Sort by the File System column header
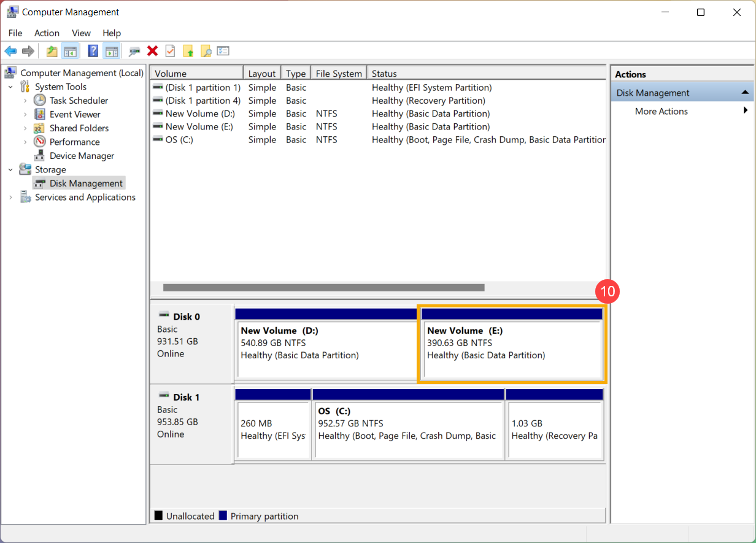The height and width of the screenshot is (543, 756). coord(339,74)
